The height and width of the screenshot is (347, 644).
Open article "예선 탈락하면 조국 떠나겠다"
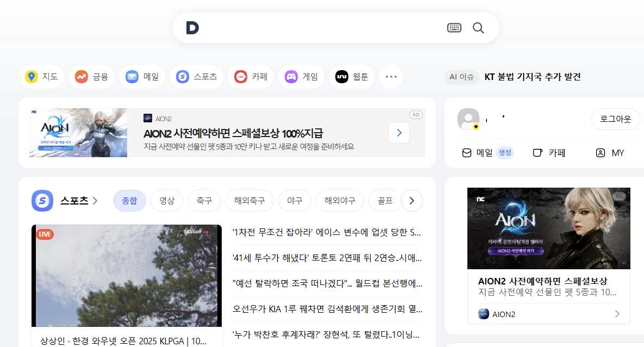pyautogui.click(x=327, y=283)
